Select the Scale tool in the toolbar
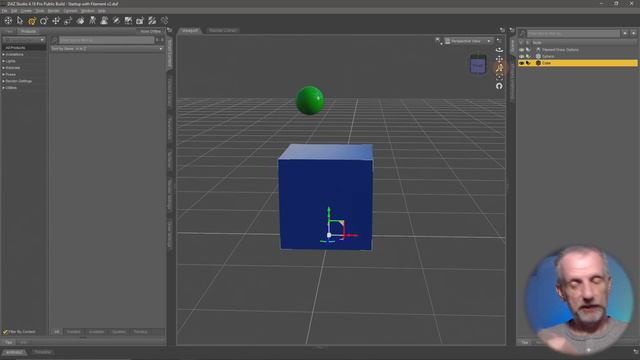The height and width of the screenshot is (360, 640). click(x=68, y=20)
